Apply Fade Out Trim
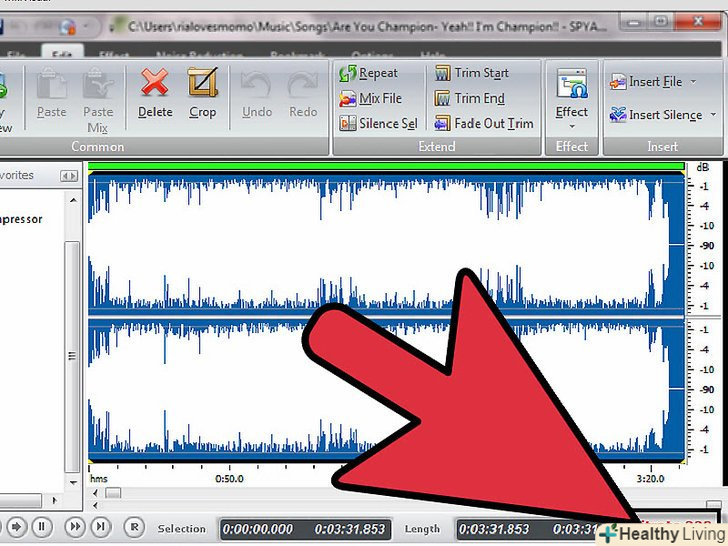The image size is (728, 546). pyautogui.click(x=484, y=124)
